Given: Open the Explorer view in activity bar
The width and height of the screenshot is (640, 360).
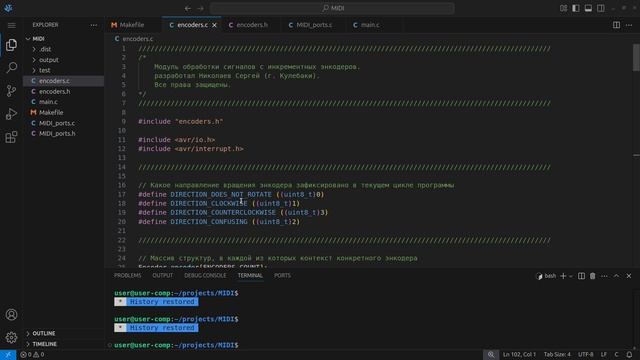Looking at the screenshot, I should click(x=11, y=45).
